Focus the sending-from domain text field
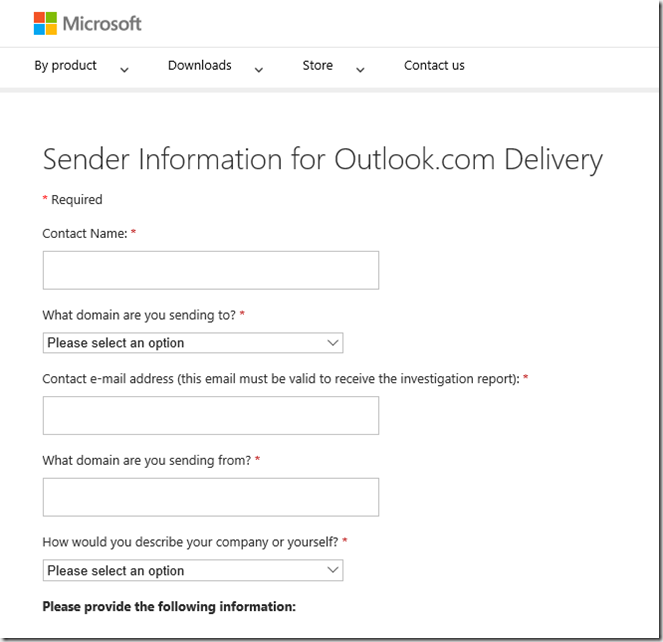The height and width of the screenshot is (642, 663). 211,497
